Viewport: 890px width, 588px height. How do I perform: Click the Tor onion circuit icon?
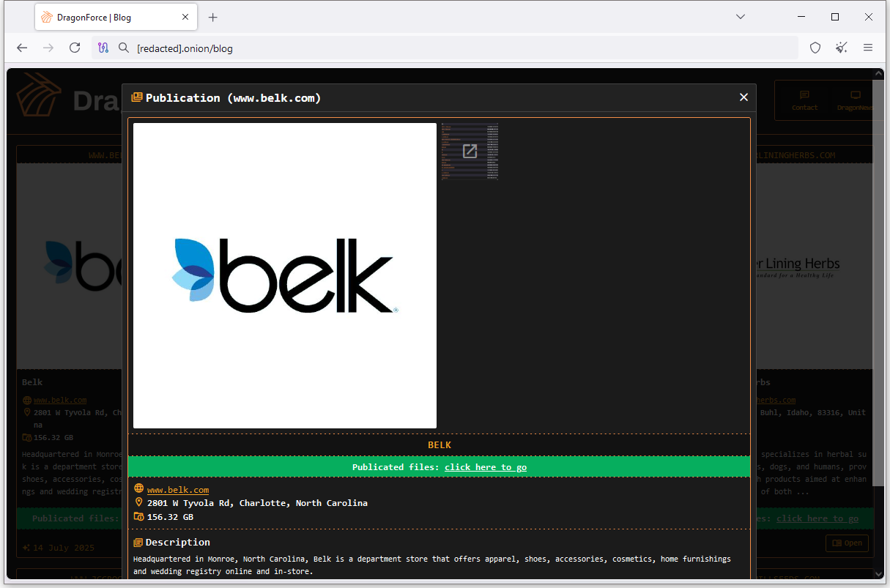click(x=103, y=48)
